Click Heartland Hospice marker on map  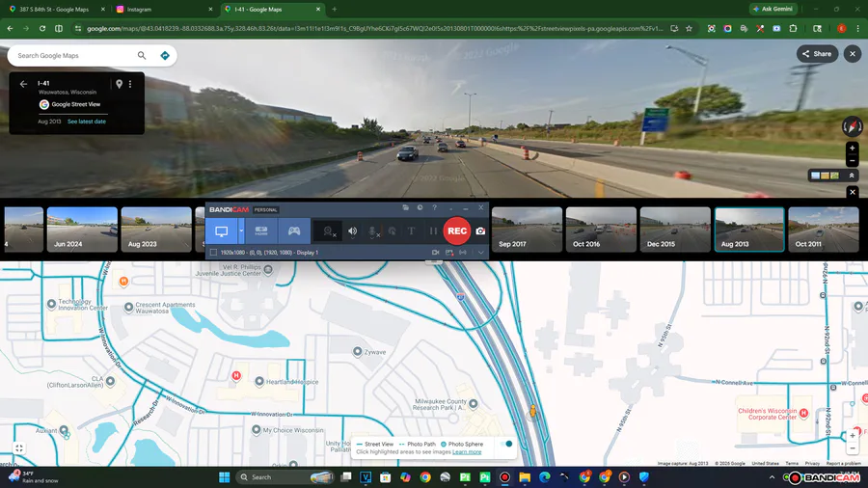coord(259,381)
